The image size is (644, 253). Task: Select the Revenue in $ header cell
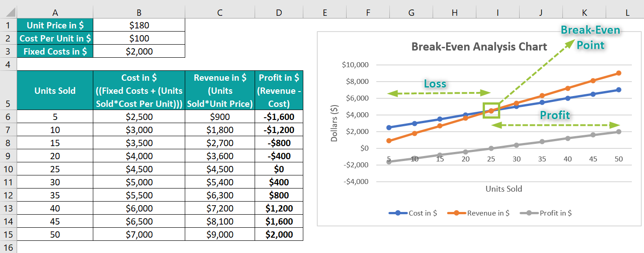219,90
